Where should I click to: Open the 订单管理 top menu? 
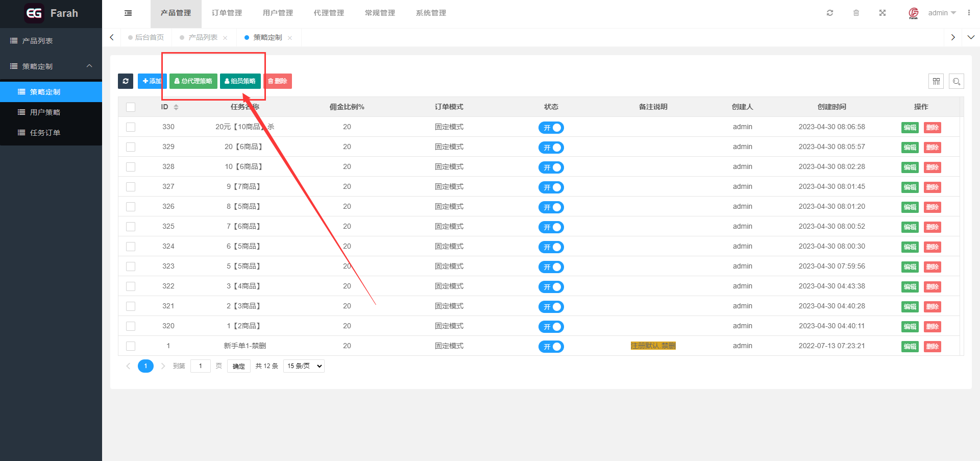227,13
